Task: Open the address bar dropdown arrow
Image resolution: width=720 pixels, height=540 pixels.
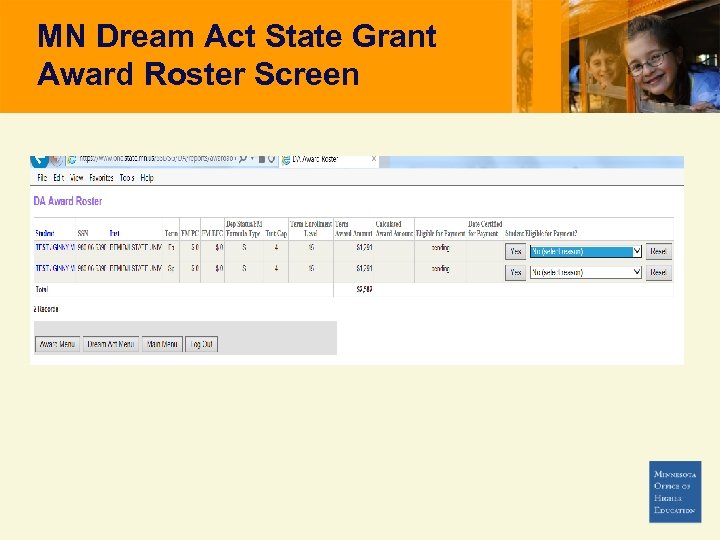Action: [252, 159]
